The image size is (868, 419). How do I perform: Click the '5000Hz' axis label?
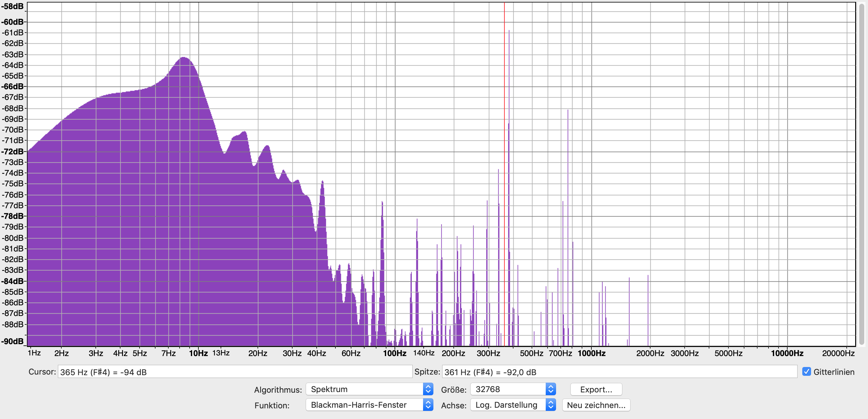coord(728,353)
